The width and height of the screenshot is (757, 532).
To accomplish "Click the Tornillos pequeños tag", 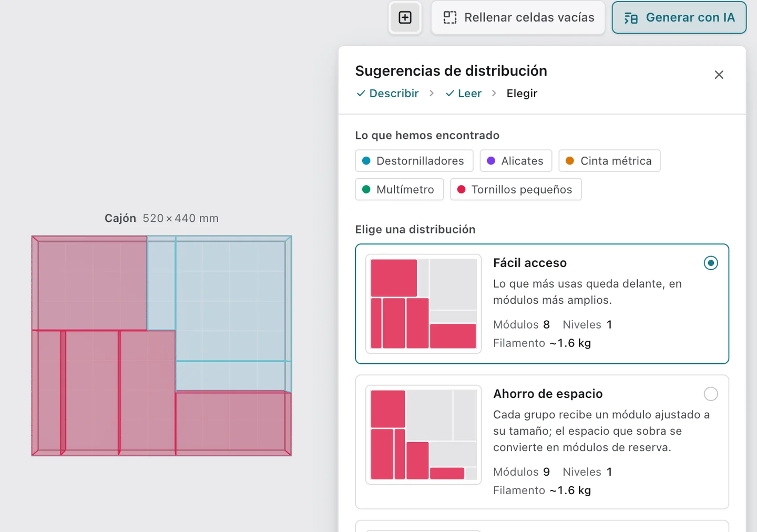I will tap(516, 189).
